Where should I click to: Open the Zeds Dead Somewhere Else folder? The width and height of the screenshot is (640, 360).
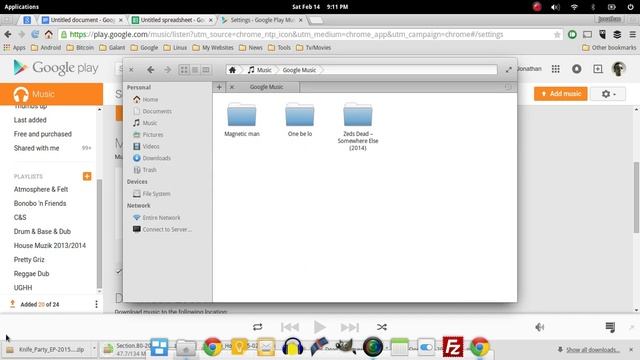click(x=358, y=126)
